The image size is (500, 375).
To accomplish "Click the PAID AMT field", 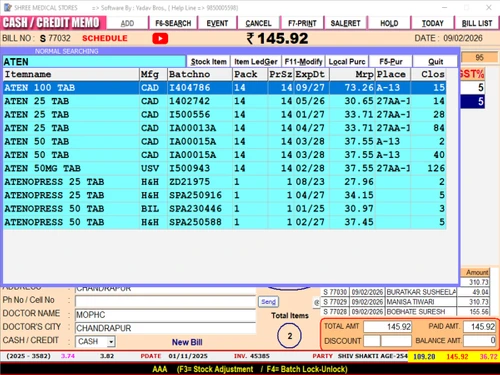I will (x=479, y=327).
